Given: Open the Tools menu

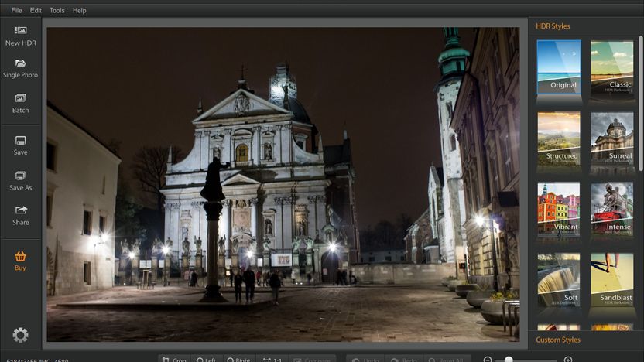Looking at the screenshot, I should point(57,10).
